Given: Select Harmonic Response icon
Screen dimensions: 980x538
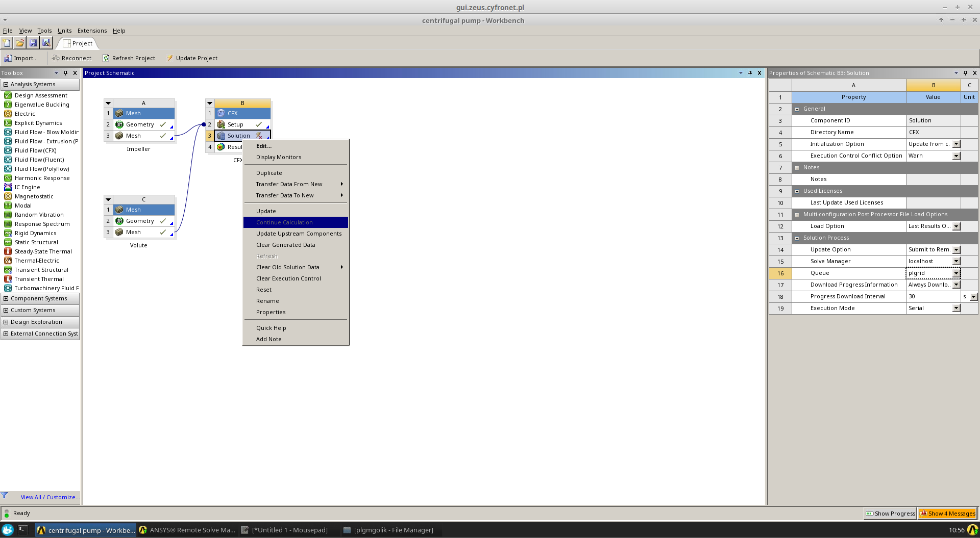Looking at the screenshot, I should [x=8, y=178].
